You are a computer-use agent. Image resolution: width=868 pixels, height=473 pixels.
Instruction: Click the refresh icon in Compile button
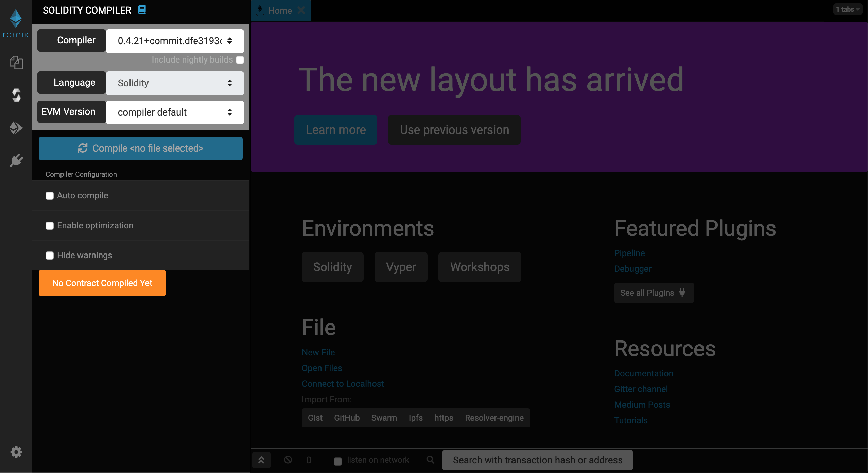pyautogui.click(x=83, y=148)
